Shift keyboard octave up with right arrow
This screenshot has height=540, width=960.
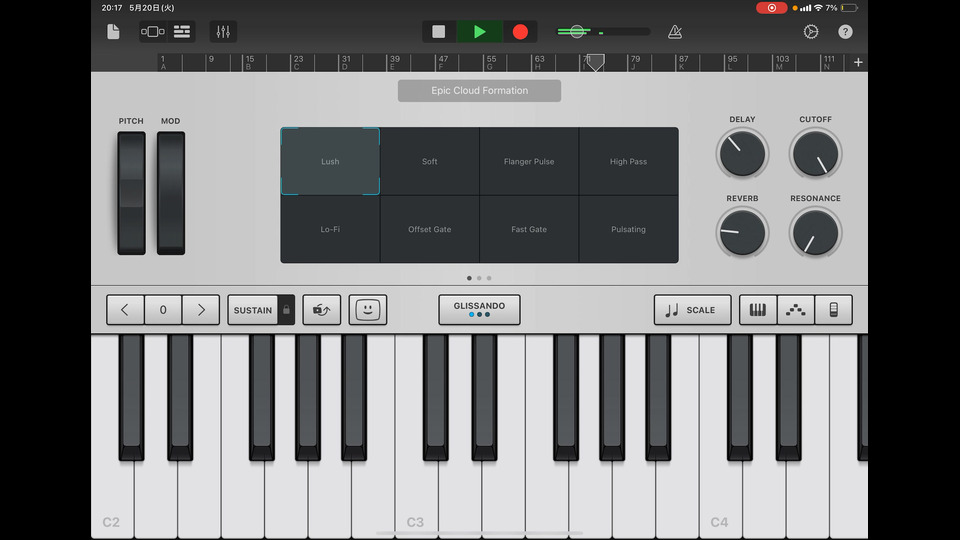[x=201, y=310]
